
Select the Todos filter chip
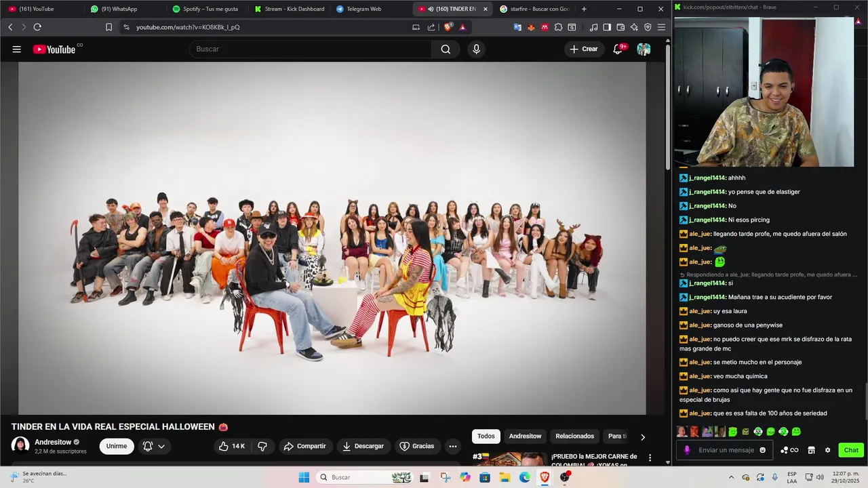coord(486,436)
